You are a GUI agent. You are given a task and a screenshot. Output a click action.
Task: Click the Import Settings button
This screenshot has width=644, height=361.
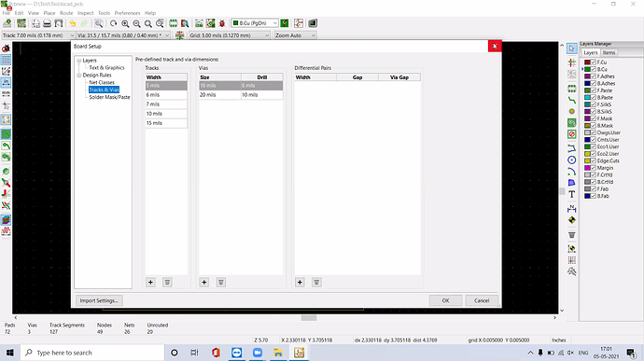pos(99,300)
